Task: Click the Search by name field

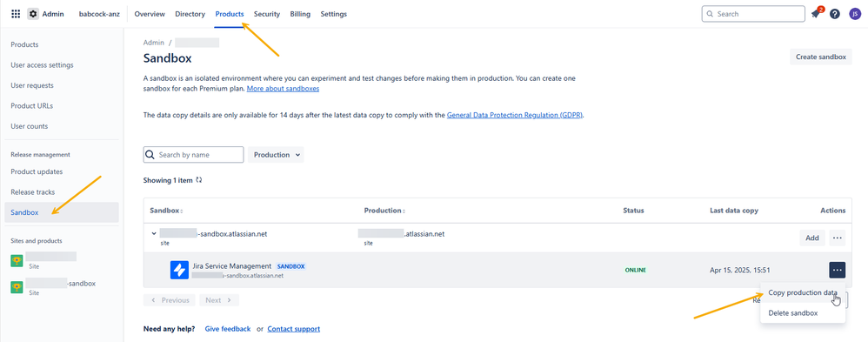Action: tap(193, 155)
